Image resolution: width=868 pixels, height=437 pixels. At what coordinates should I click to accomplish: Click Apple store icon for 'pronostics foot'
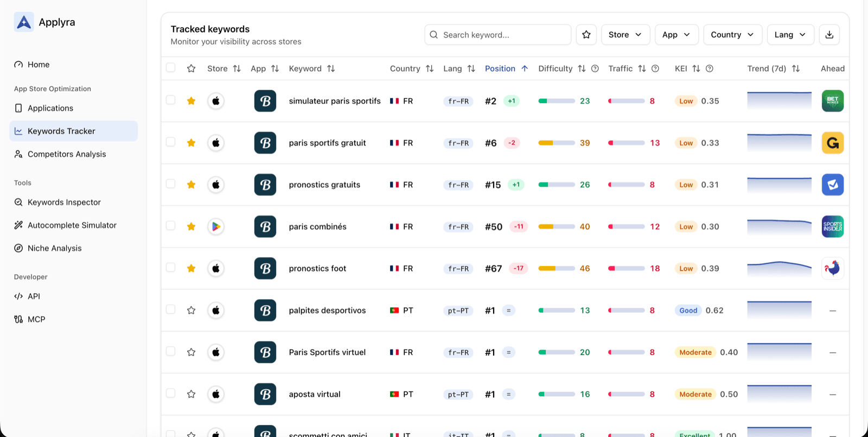pyautogui.click(x=216, y=268)
